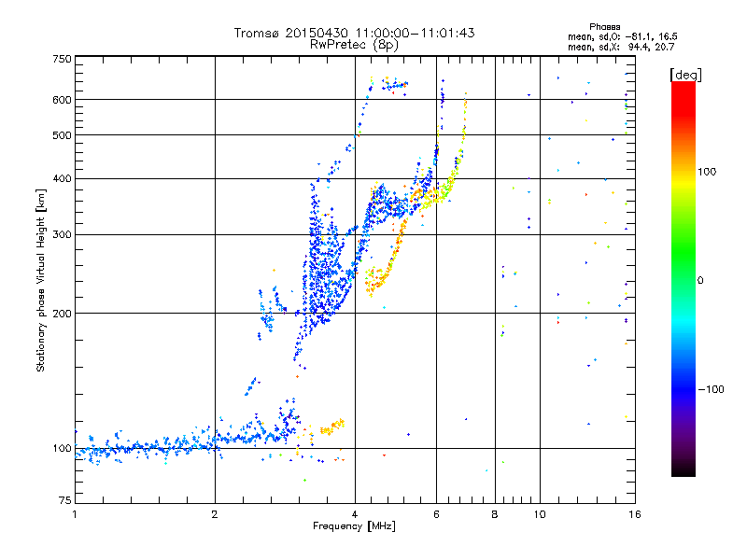Click the 'Frequency [MHz]' axis label

click(354, 526)
